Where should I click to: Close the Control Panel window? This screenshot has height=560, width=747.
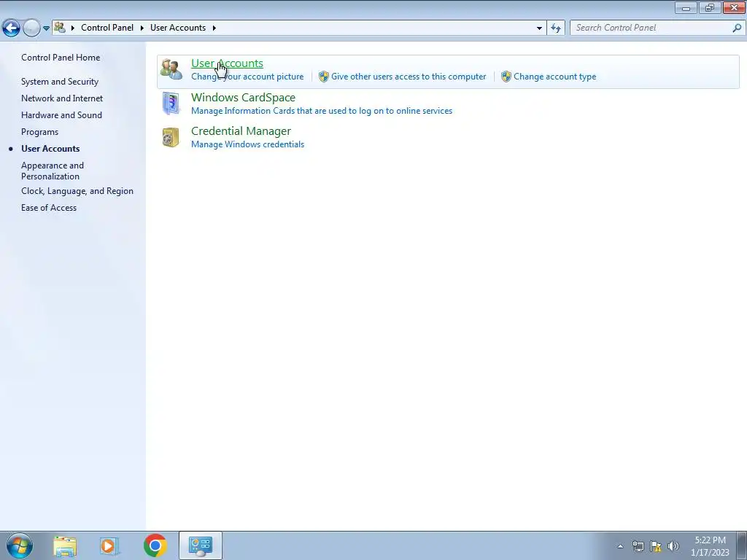click(734, 7)
